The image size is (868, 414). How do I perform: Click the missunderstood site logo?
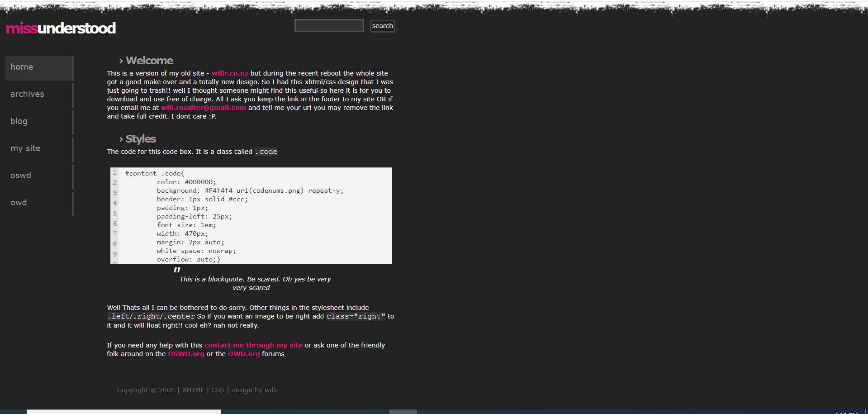pos(61,28)
